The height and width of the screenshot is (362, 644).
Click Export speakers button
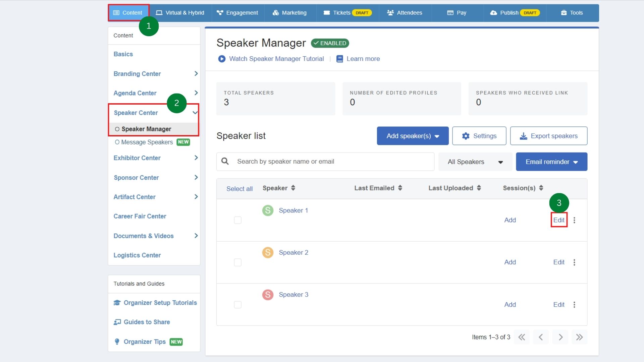point(548,136)
